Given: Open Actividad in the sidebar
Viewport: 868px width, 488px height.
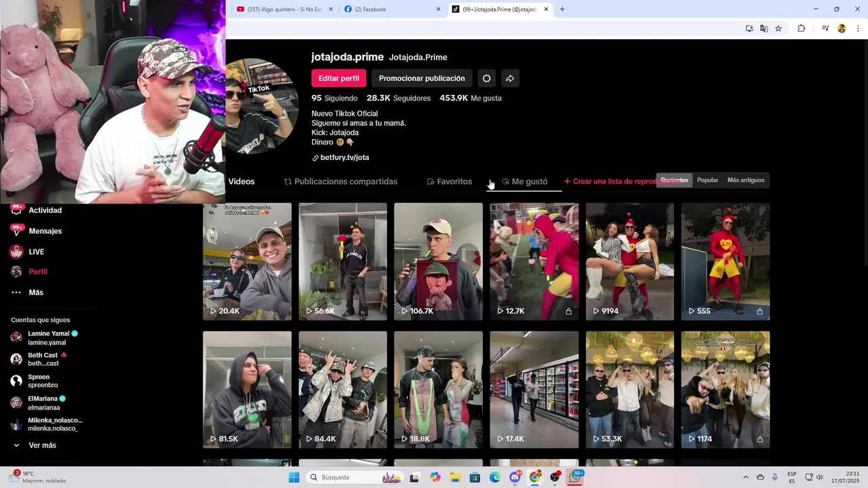Looking at the screenshot, I should point(45,210).
